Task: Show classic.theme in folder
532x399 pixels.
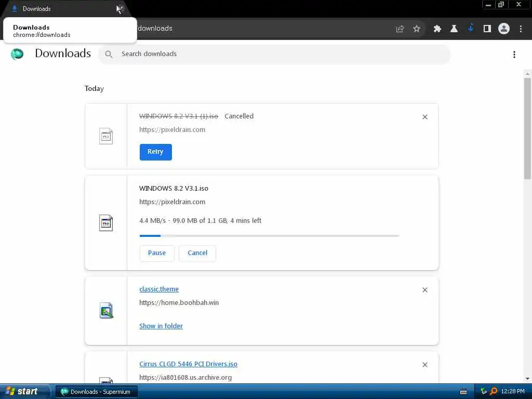Action: pos(161,326)
